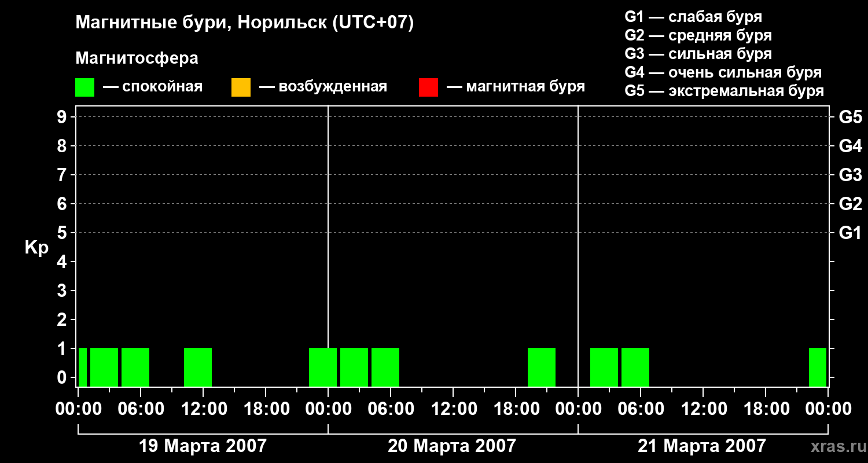Click the «— спокойная» legend label
The width and height of the screenshot is (868, 463).
tap(153, 87)
